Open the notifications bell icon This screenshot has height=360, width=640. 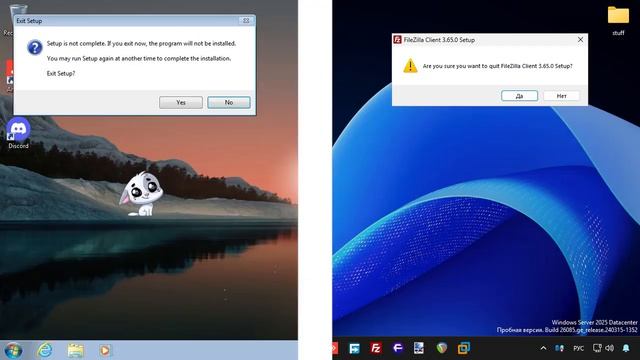[626, 348]
